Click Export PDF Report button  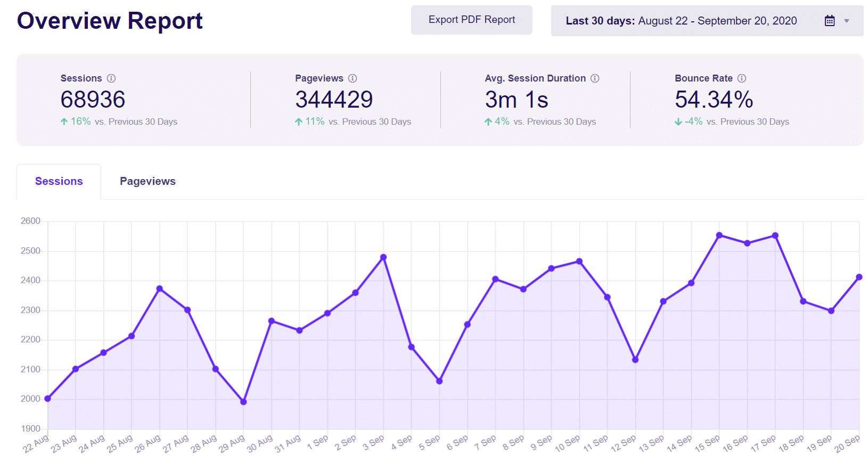(x=472, y=20)
